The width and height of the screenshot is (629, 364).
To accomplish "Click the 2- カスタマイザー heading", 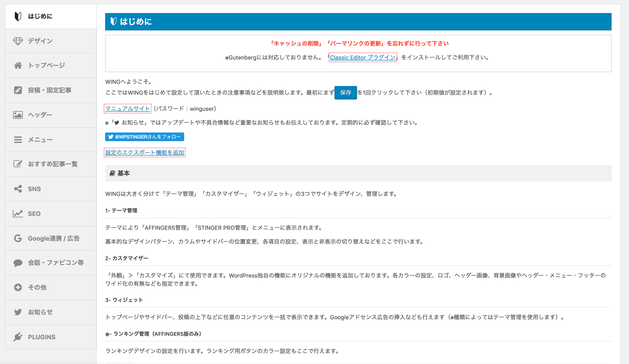I will tap(127, 258).
